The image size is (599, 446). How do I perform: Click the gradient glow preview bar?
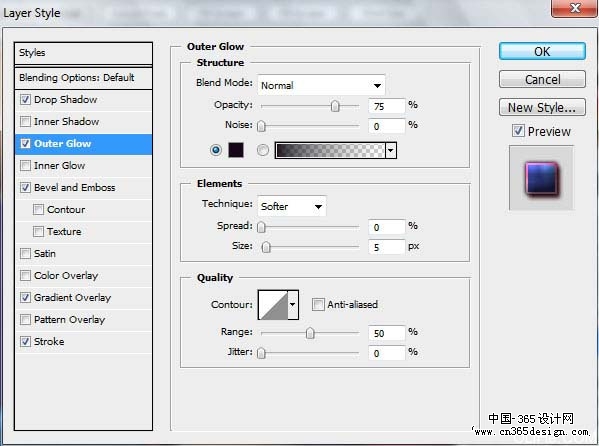coord(330,150)
